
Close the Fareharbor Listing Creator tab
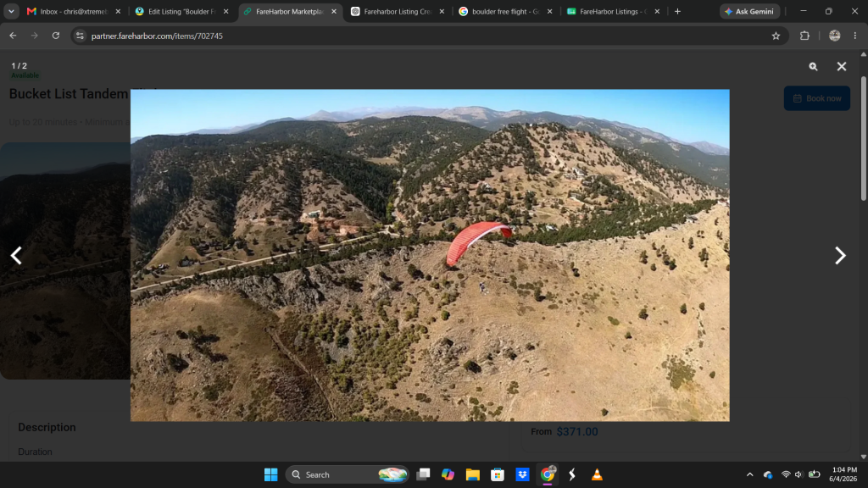click(x=442, y=11)
